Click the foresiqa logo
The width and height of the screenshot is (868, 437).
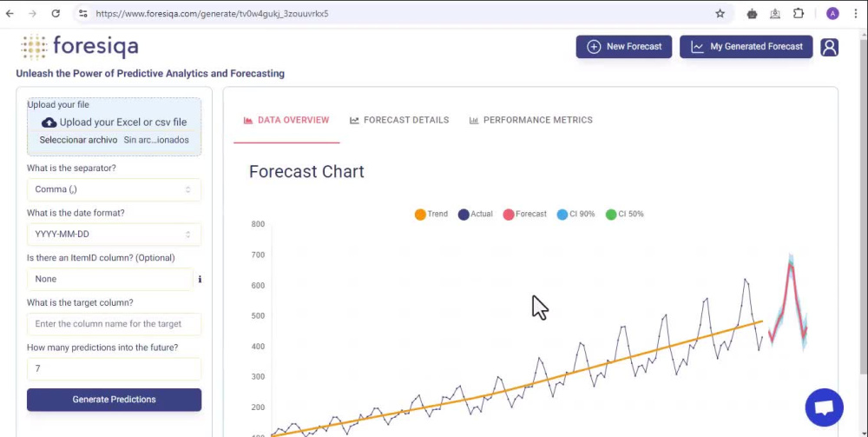pos(79,47)
